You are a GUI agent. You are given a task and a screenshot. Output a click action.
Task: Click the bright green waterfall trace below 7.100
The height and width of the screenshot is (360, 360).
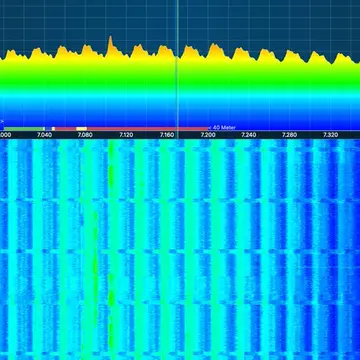[x=111, y=250]
